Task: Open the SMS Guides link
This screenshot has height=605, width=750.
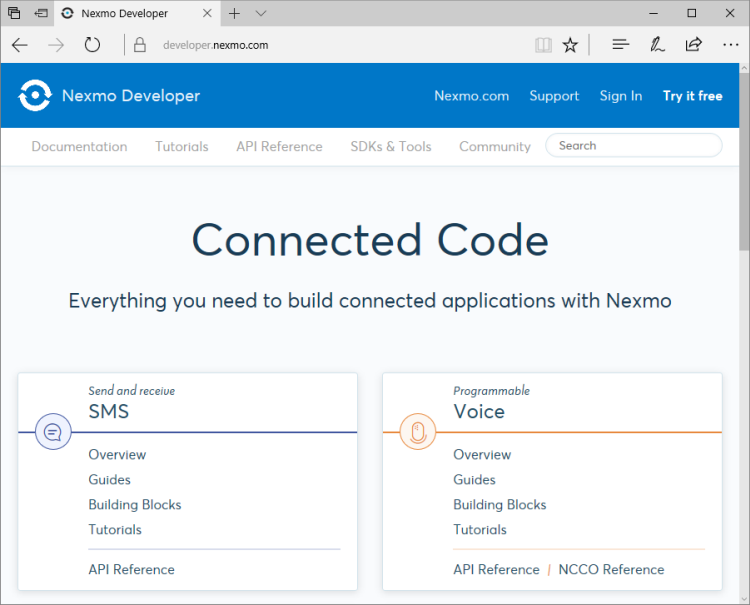Action: (110, 479)
